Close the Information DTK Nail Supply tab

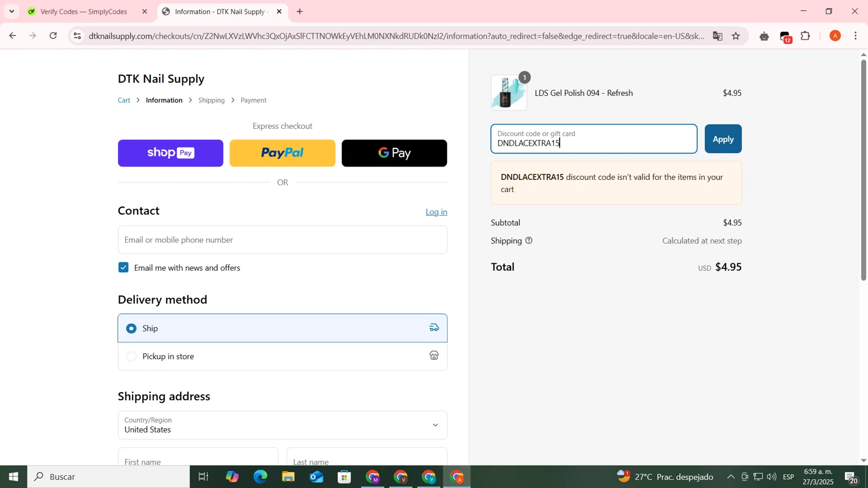tap(279, 12)
